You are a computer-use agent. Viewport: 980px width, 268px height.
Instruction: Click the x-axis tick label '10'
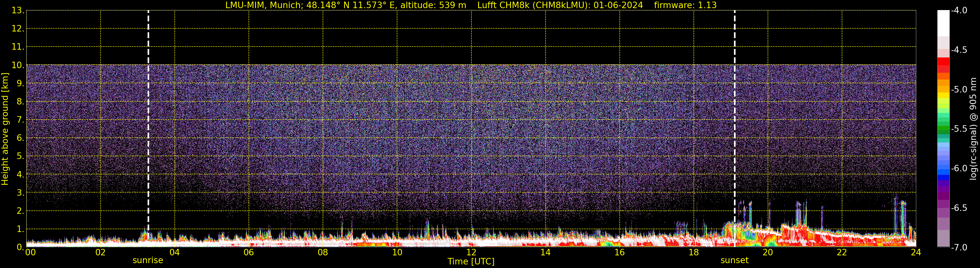[397, 252]
